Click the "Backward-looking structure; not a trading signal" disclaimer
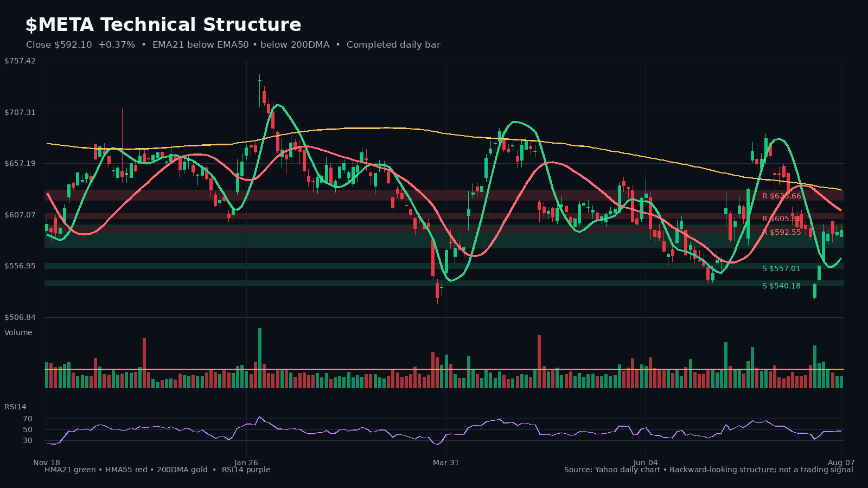The height and width of the screenshot is (488, 868). point(761,470)
